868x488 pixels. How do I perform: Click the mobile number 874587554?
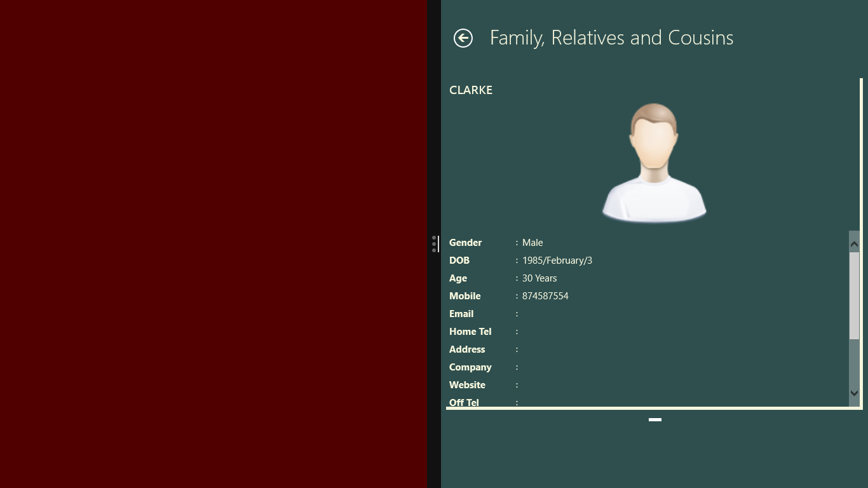[x=545, y=296]
